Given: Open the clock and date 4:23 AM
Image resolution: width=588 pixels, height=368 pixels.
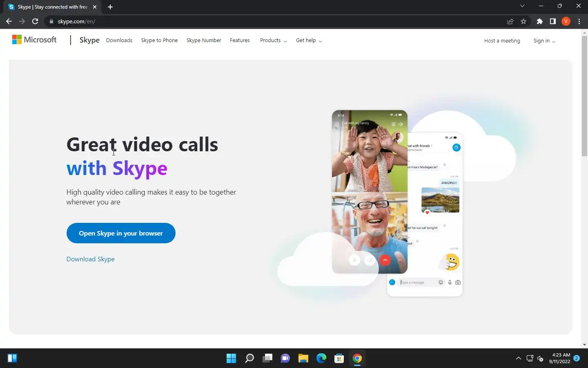Looking at the screenshot, I should pos(559,358).
